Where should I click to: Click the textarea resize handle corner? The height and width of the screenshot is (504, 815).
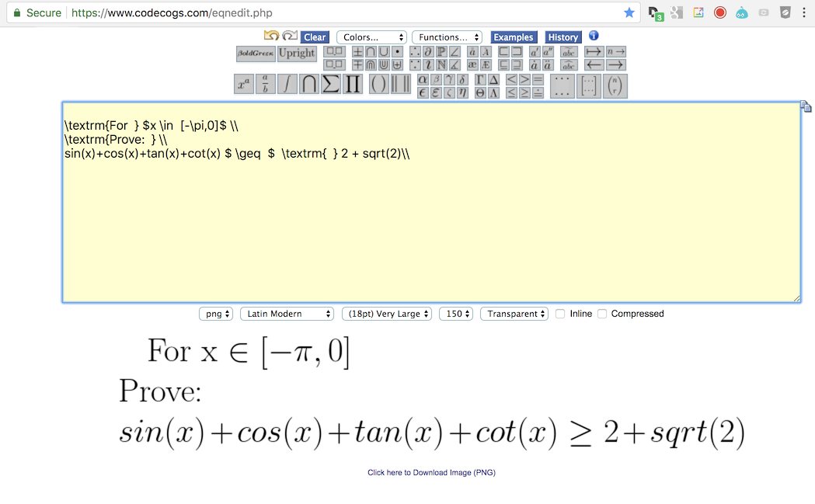pyautogui.click(x=797, y=298)
